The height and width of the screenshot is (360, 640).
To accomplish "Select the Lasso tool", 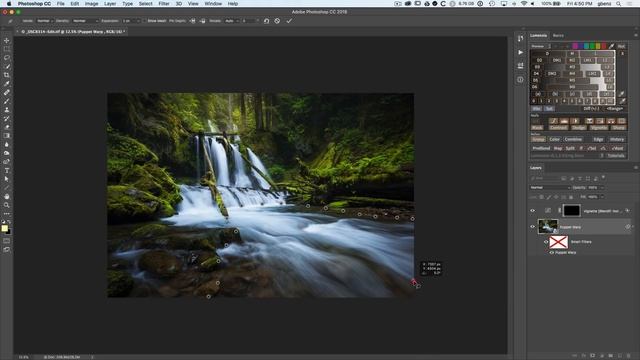I will pyautogui.click(x=7, y=58).
